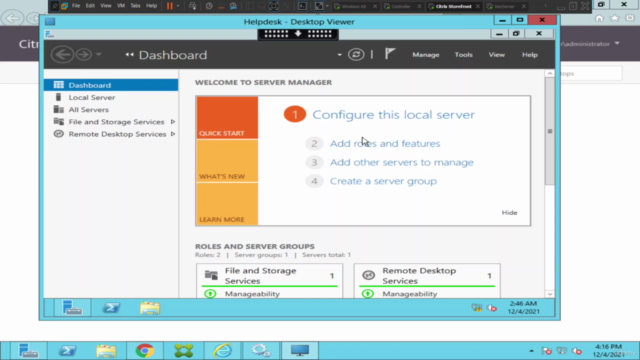Open the Citrix green icon on host taskbar
640x360 pixels.
click(184, 351)
